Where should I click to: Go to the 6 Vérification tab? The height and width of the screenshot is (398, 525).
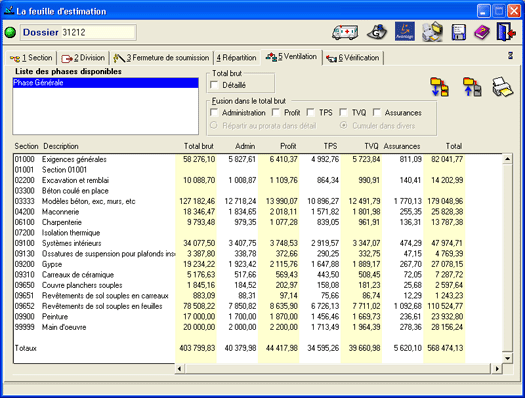353,58
